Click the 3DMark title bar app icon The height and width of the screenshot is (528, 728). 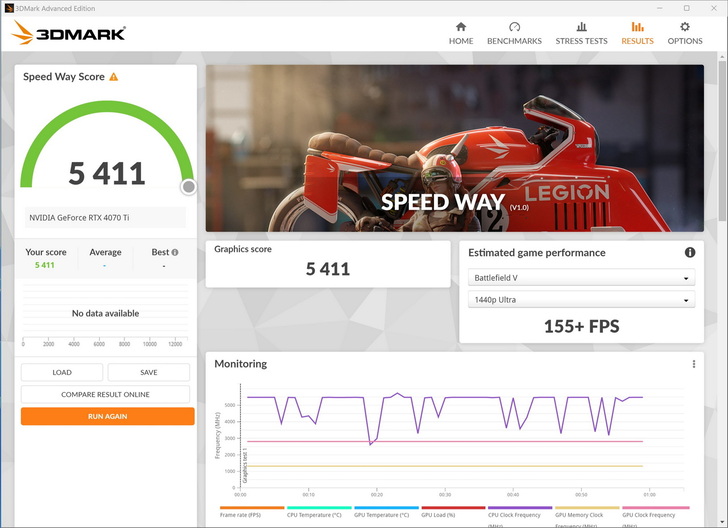8,8
